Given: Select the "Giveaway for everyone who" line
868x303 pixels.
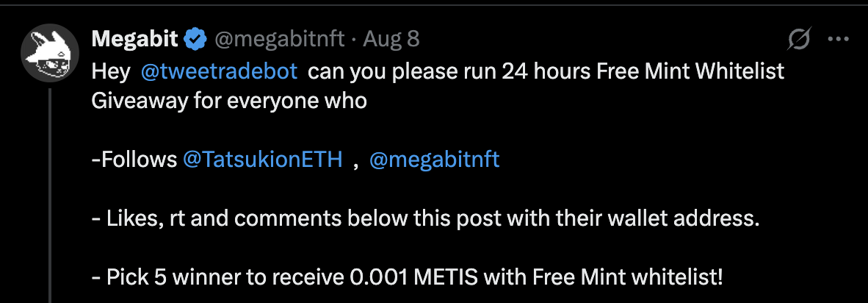Looking at the screenshot, I should click(x=228, y=101).
